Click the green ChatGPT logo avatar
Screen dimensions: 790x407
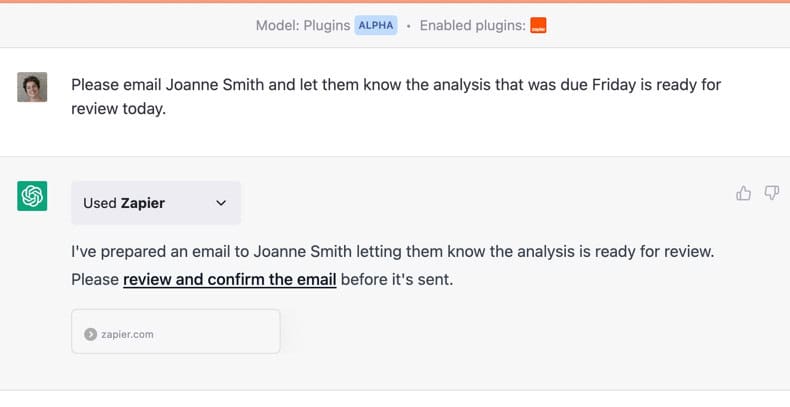pyautogui.click(x=32, y=196)
